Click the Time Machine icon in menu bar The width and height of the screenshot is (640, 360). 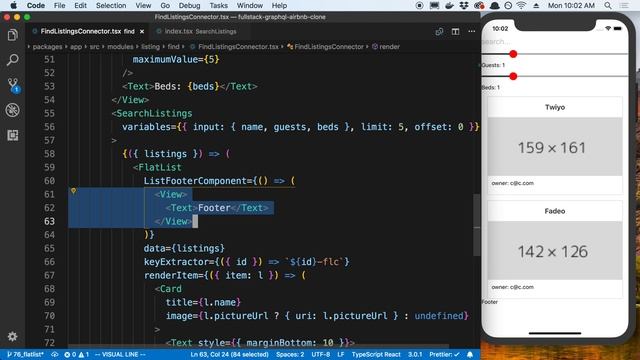(508, 5)
